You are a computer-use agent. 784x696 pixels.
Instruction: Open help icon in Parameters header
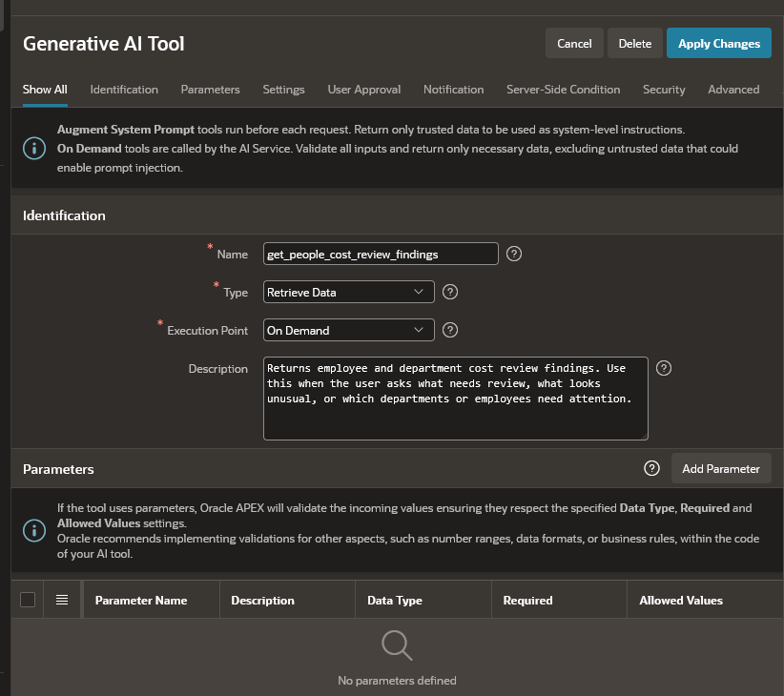pos(651,468)
